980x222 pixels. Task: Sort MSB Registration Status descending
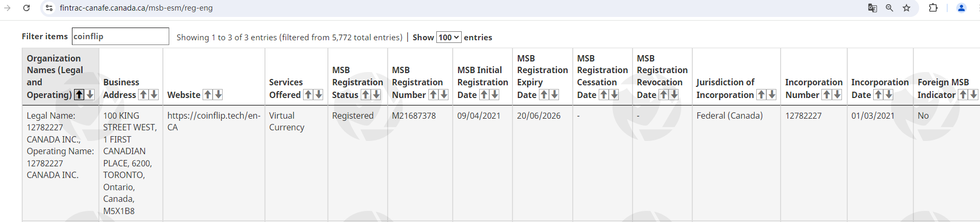coord(377,95)
